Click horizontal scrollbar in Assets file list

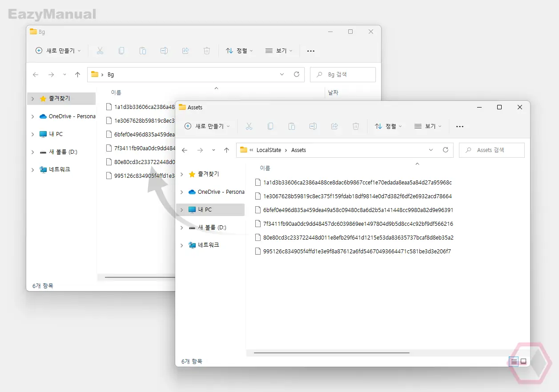coord(331,353)
